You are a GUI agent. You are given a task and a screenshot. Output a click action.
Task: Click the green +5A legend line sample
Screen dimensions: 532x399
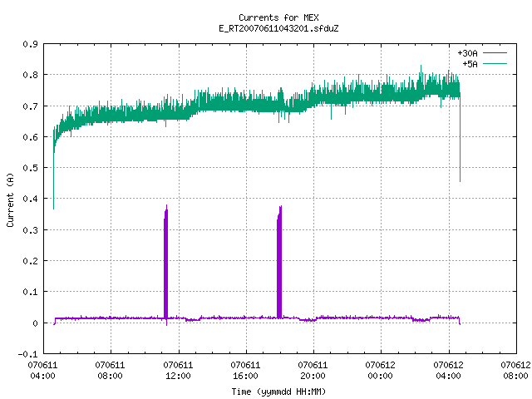495,63
